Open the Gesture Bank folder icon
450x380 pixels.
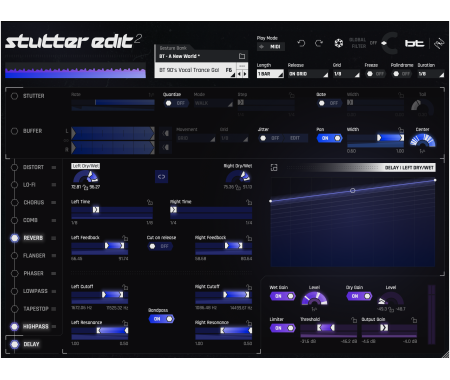[242, 56]
